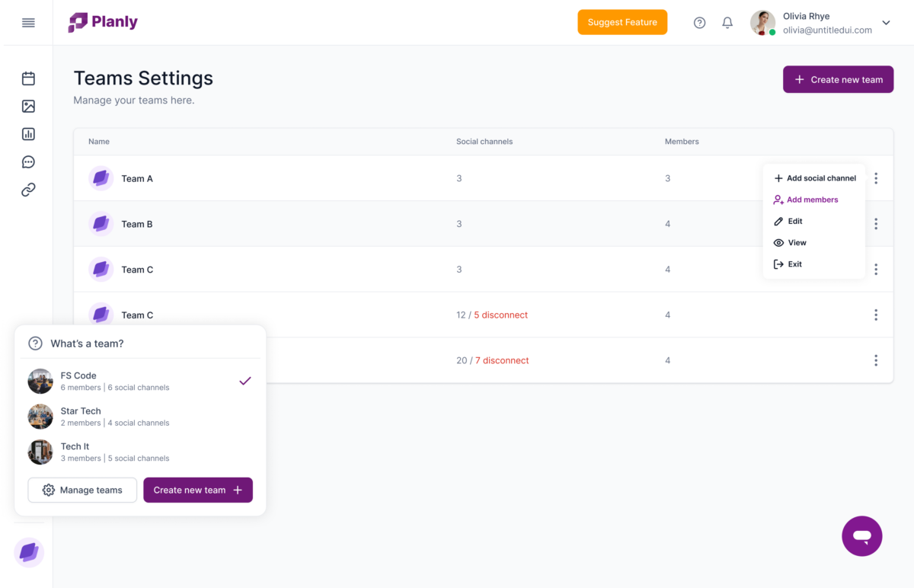914x588 pixels.
Task: Open comments using the chat bubble sidebar icon
Action: (x=28, y=161)
